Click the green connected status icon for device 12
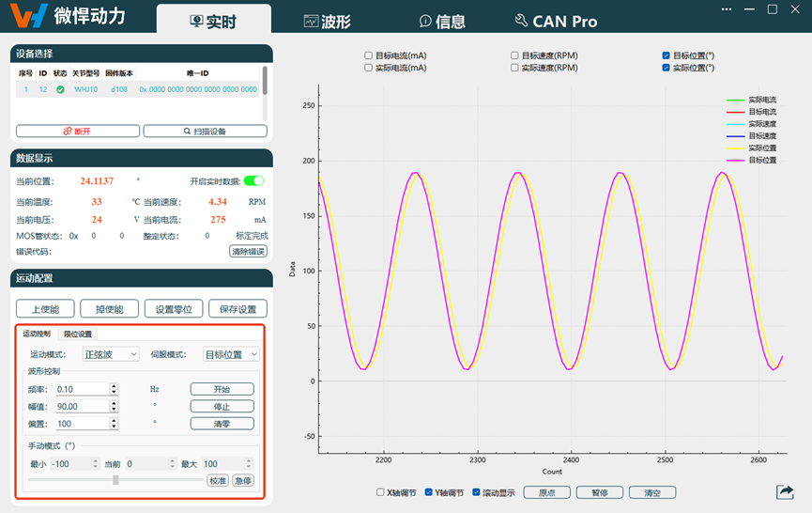The image size is (812, 513). click(60, 89)
